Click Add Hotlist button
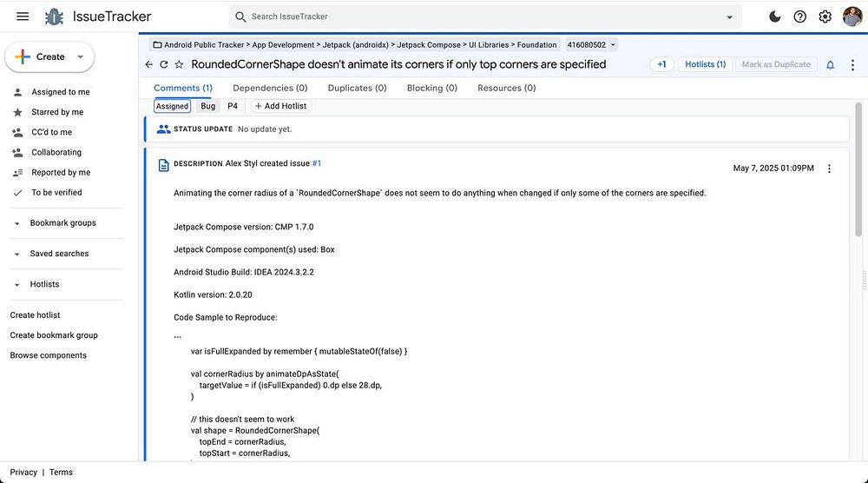The width and height of the screenshot is (868, 483). [280, 106]
